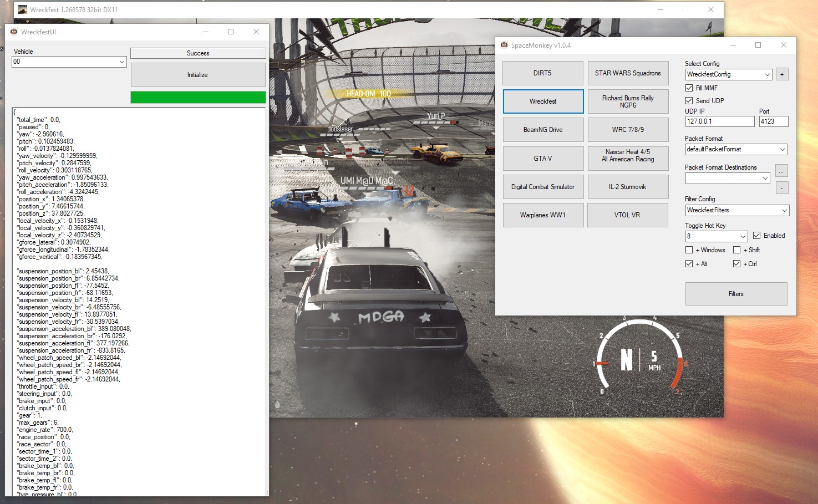Open the Select Config dropdown
The width and height of the screenshot is (818, 504).
coord(729,74)
